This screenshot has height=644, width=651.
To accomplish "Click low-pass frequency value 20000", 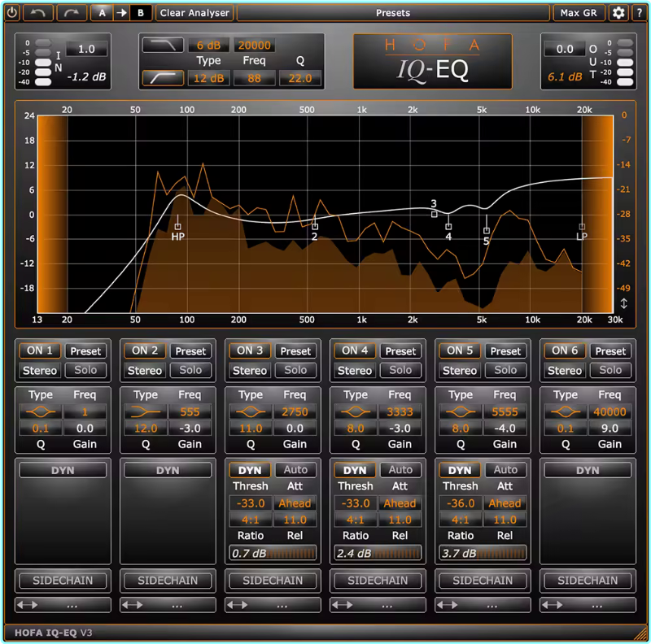I will 254,45.
